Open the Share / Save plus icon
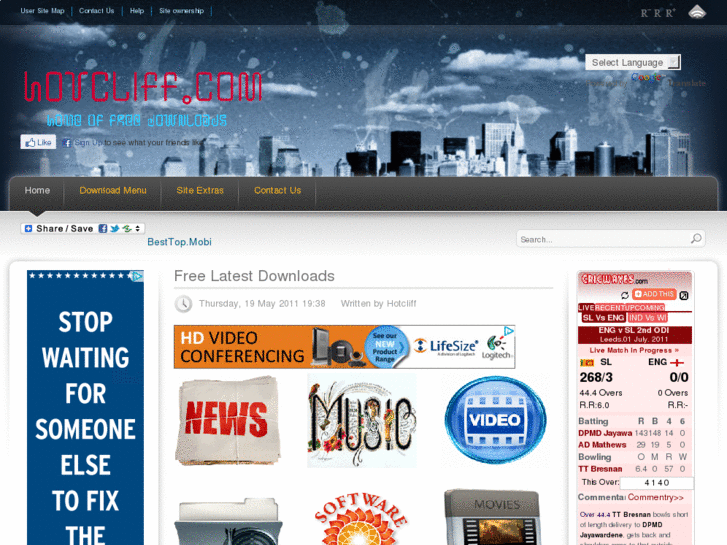727x545 pixels. coord(29,228)
